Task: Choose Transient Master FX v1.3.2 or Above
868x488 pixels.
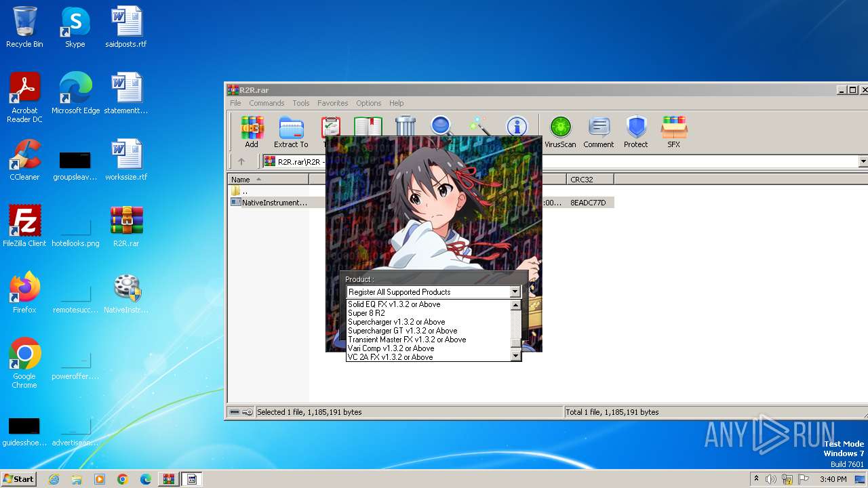Action: coord(428,340)
